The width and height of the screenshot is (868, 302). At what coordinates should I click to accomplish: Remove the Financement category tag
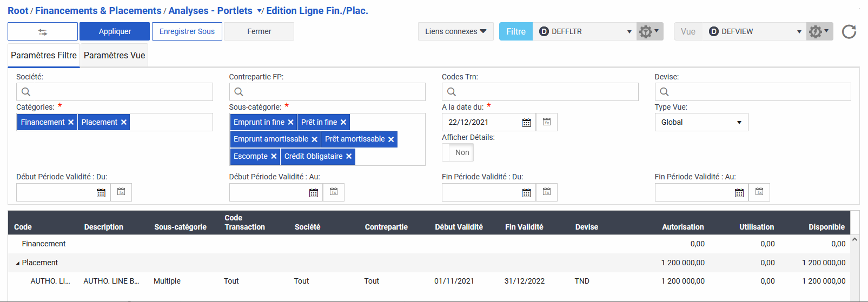(x=71, y=123)
